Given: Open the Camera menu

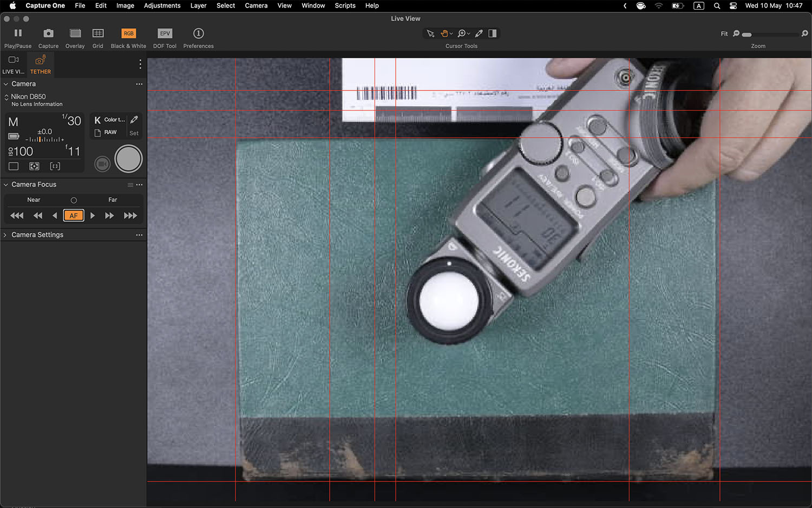Looking at the screenshot, I should pyautogui.click(x=256, y=5).
